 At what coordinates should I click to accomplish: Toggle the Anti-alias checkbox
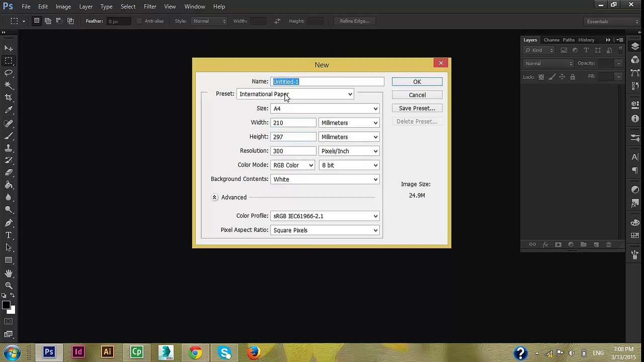[139, 21]
